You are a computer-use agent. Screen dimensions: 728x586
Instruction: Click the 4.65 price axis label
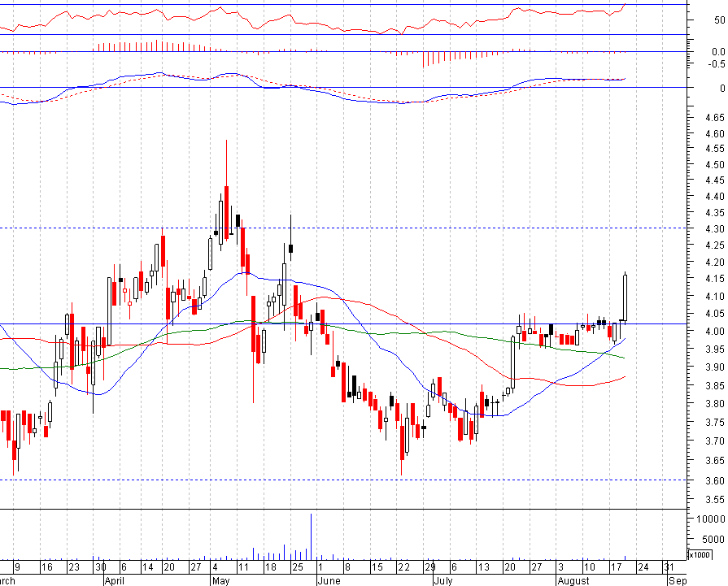pos(714,117)
